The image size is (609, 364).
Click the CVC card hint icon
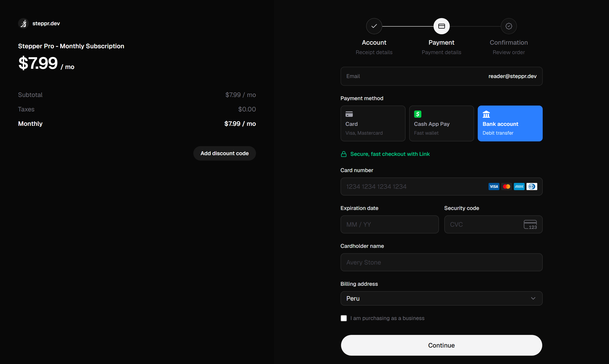[530, 224]
